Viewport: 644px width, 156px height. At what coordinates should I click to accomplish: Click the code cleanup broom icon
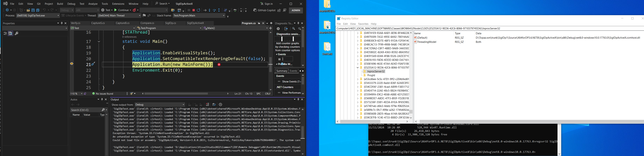coord(131,94)
